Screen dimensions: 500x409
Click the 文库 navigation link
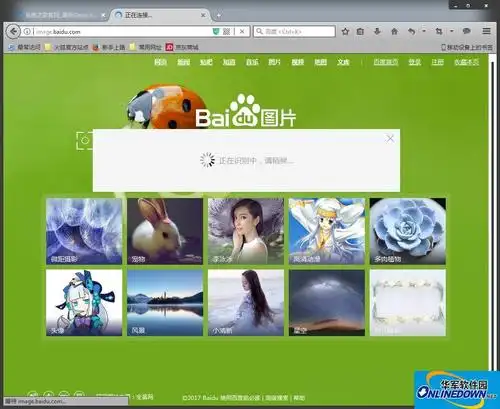[343, 62]
